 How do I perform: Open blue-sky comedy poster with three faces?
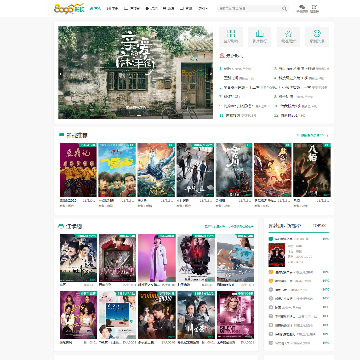tap(117, 170)
